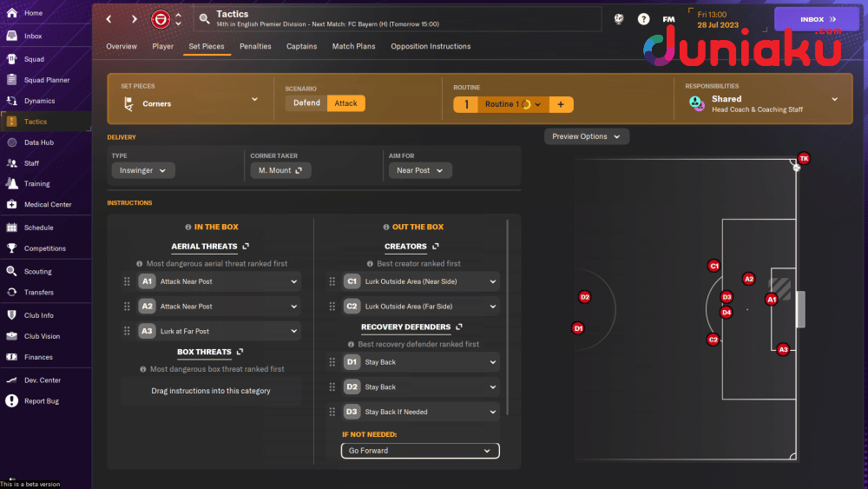Click the D2 player marker on pitch
Viewport: 868px width, 489px height.
[584, 297]
